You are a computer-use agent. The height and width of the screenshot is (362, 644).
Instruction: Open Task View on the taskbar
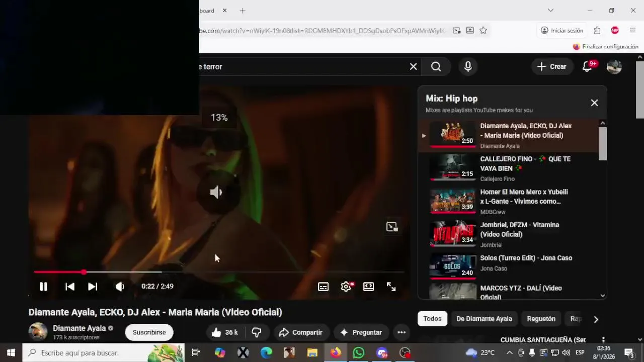196,353
